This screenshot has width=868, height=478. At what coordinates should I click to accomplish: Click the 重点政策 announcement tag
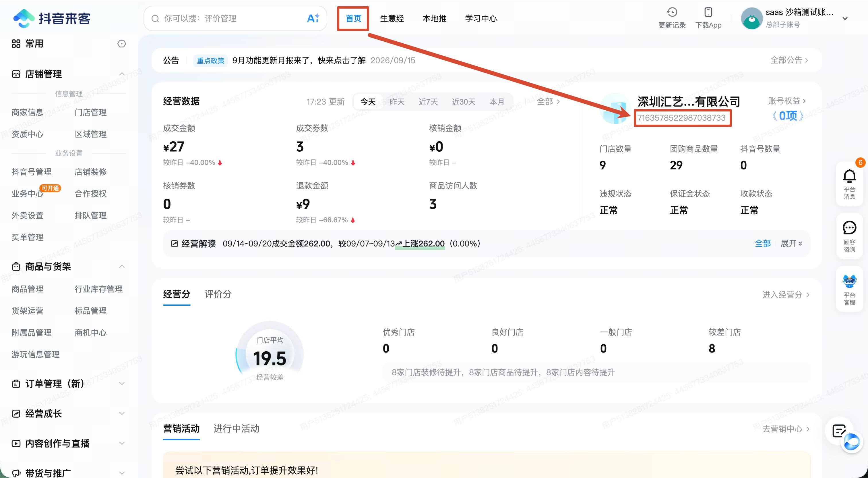[x=211, y=60]
